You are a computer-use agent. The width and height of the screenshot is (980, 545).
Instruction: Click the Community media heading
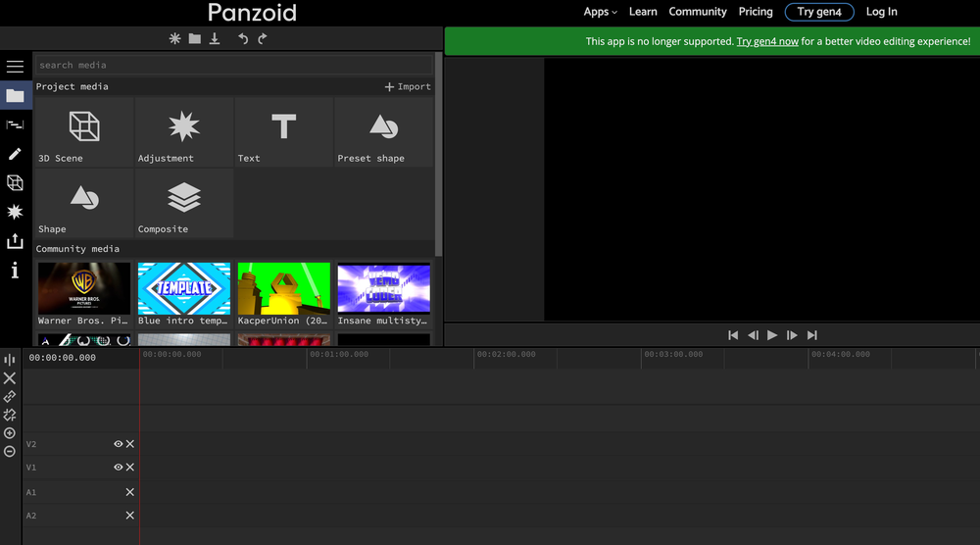pos(77,249)
